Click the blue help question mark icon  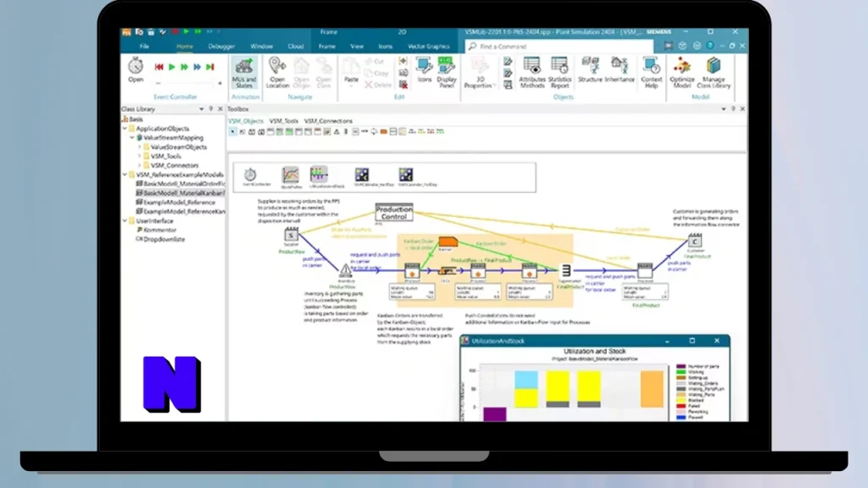(x=710, y=46)
